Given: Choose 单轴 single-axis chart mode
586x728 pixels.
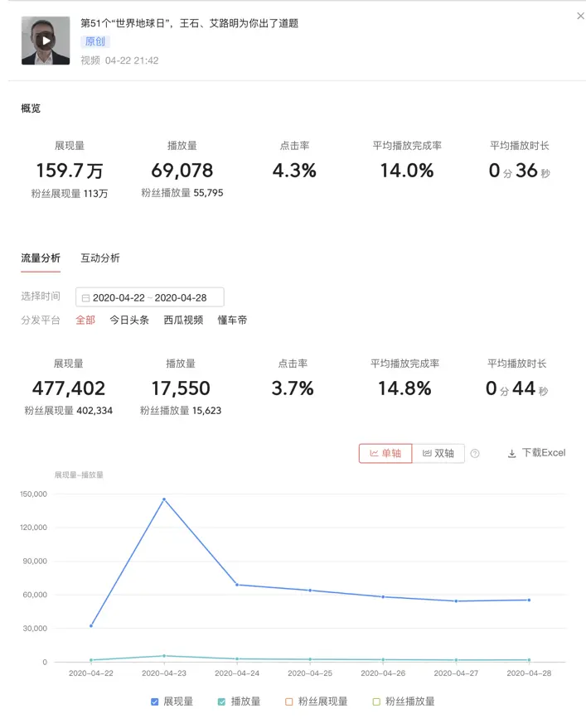Looking at the screenshot, I should click(385, 453).
